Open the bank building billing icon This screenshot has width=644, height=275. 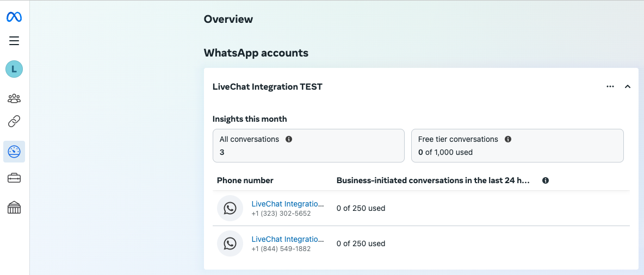tap(14, 208)
